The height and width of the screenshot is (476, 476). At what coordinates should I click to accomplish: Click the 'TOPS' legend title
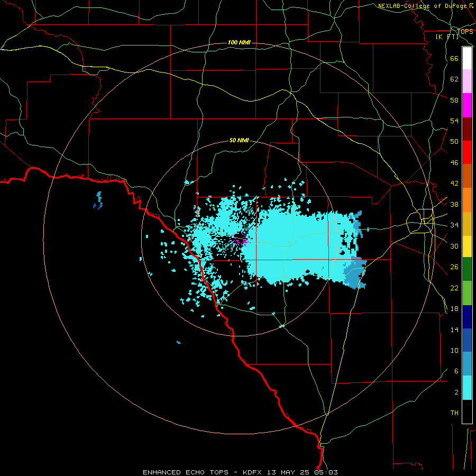coord(465,32)
